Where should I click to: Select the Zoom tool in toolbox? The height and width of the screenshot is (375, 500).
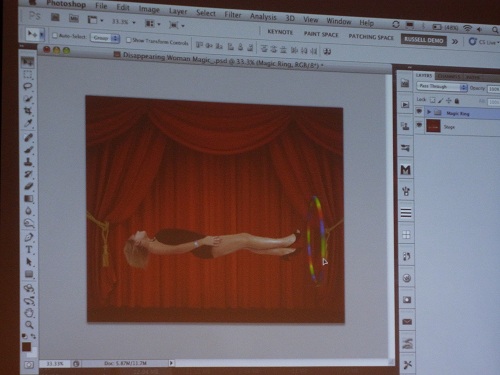[x=29, y=324]
